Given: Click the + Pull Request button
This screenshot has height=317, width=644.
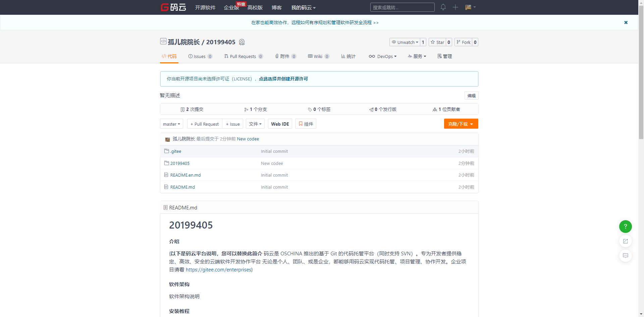Looking at the screenshot, I should (205, 124).
